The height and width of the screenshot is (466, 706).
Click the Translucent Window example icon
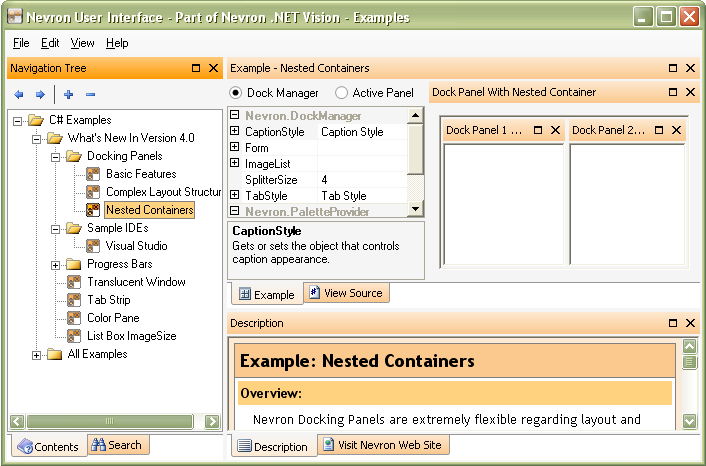click(x=74, y=282)
